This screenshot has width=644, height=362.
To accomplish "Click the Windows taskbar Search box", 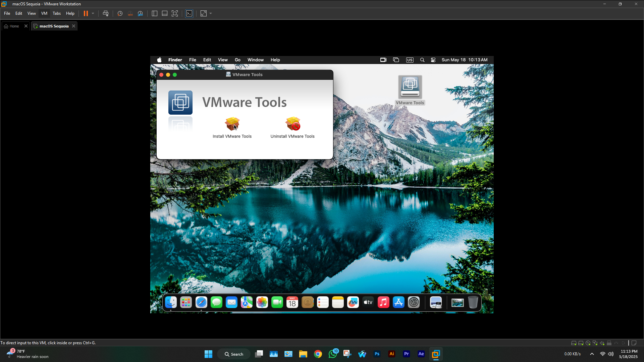I will click(234, 354).
